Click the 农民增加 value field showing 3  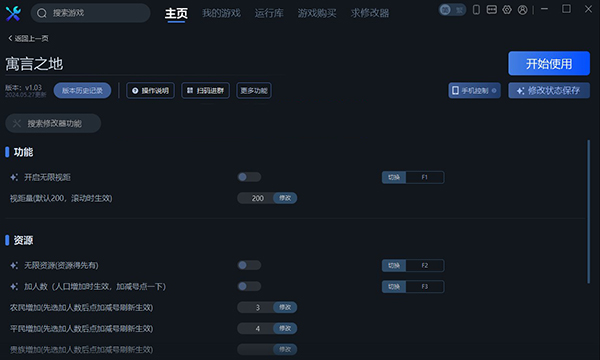coord(256,307)
